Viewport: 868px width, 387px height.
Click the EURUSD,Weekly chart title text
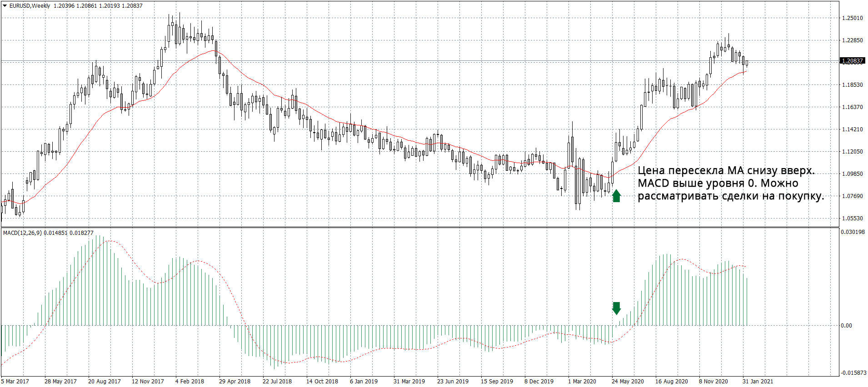(x=30, y=6)
